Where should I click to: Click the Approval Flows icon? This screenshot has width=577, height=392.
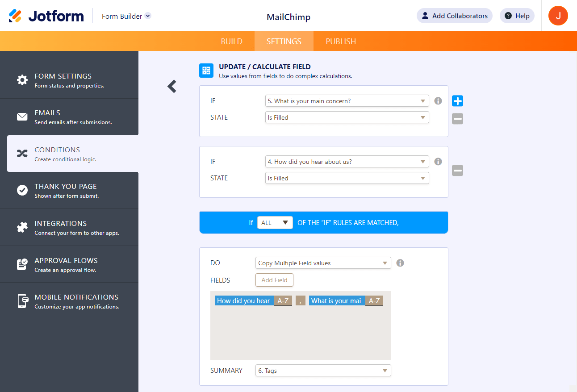pos(22,264)
